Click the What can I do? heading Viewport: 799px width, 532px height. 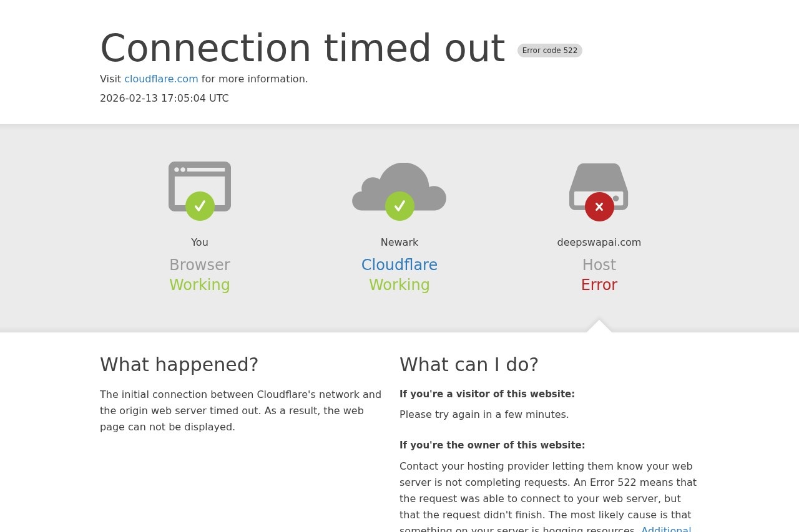tap(469, 364)
